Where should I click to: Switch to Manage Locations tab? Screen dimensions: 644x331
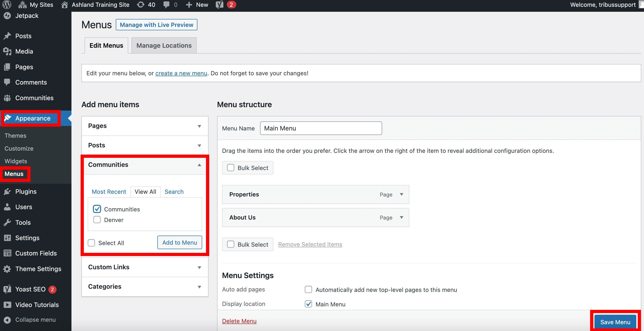[x=164, y=45]
